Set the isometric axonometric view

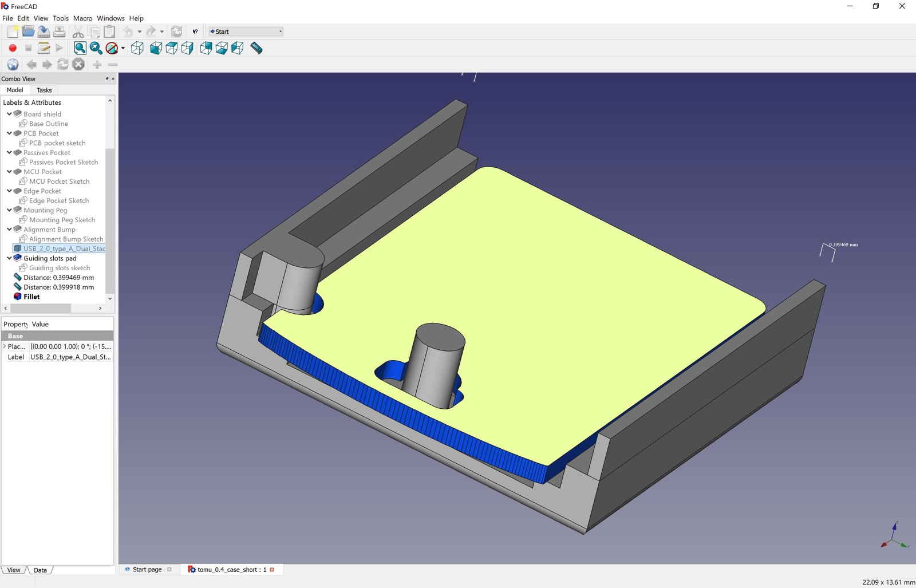click(137, 48)
